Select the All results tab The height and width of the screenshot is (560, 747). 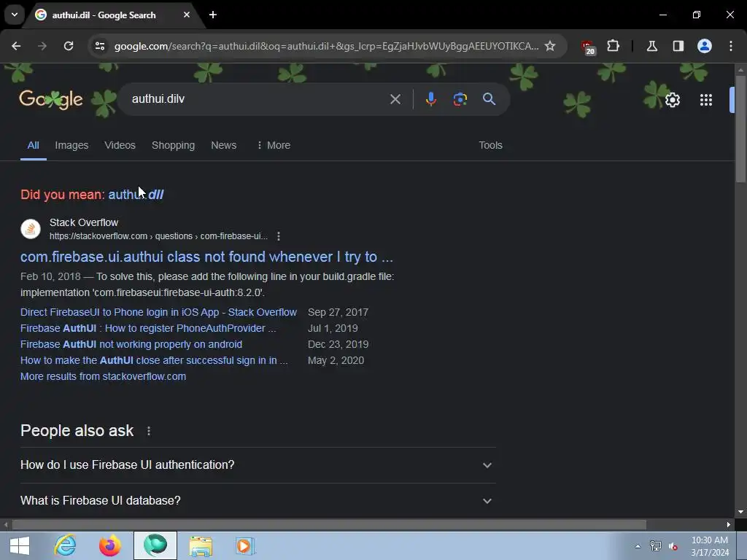(x=33, y=145)
